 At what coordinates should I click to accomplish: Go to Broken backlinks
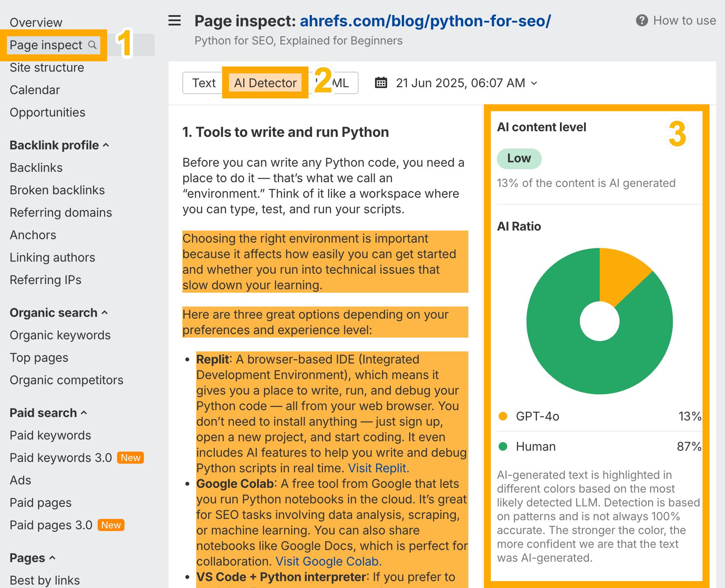click(57, 190)
